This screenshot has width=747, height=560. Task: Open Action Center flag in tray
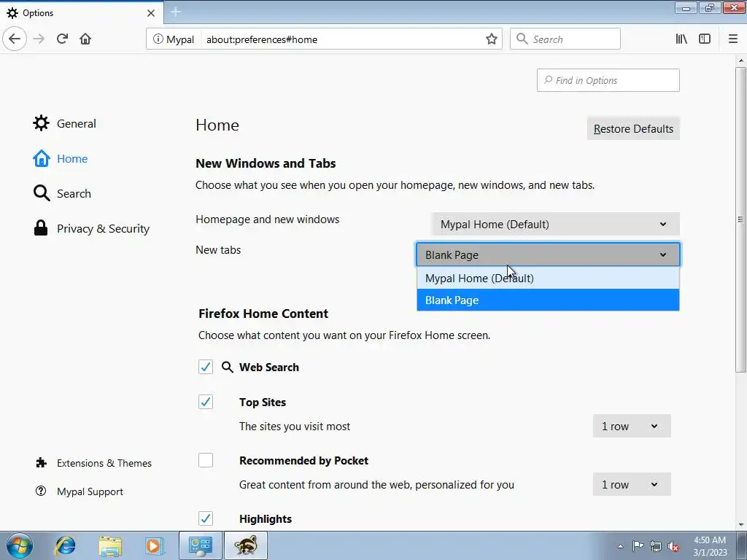pos(638,546)
